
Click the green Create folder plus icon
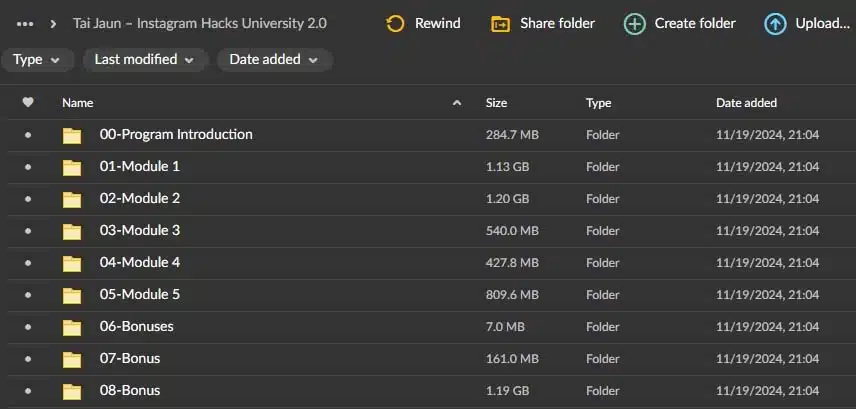click(x=634, y=24)
